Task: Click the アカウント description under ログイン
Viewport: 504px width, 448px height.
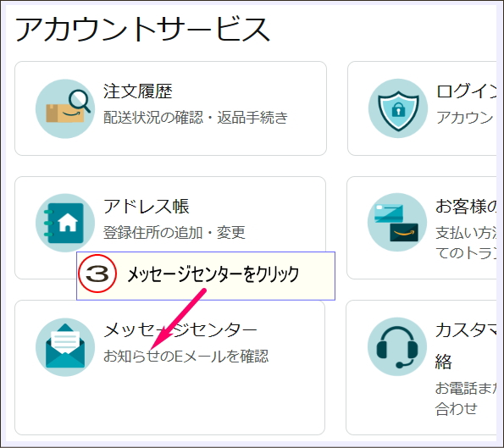Action: [466, 118]
